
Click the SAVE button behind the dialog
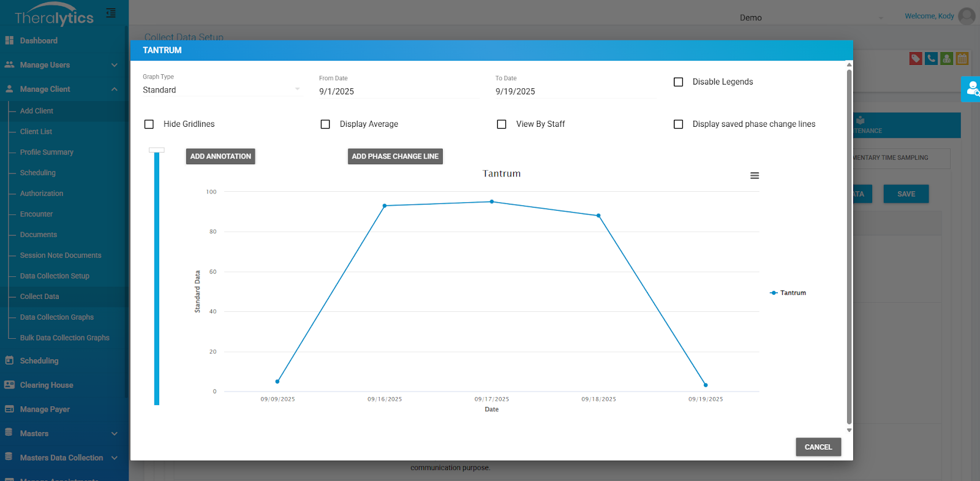coord(906,194)
